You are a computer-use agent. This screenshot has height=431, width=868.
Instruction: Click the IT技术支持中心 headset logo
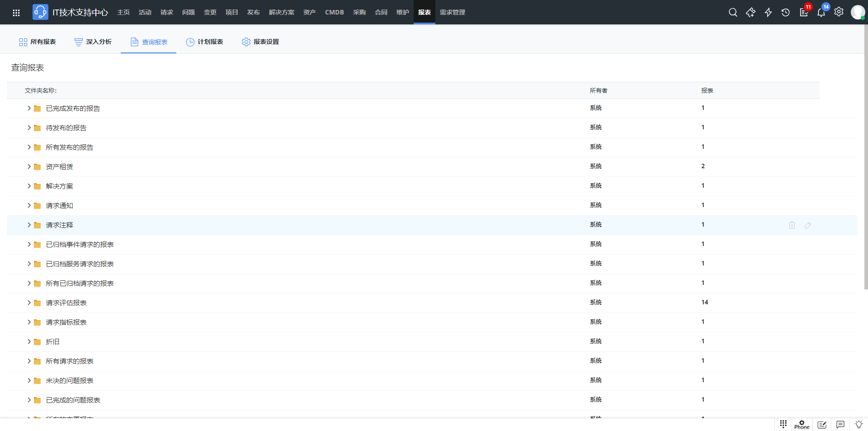click(40, 12)
